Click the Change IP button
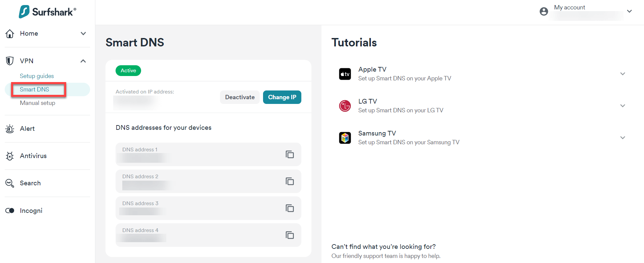 [282, 97]
